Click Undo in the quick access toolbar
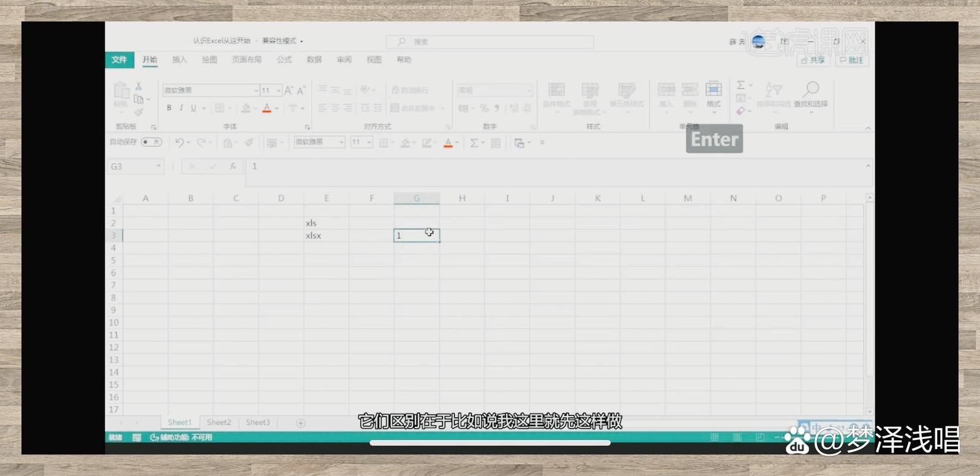This screenshot has height=476, width=980. click(x=179, y=143)
